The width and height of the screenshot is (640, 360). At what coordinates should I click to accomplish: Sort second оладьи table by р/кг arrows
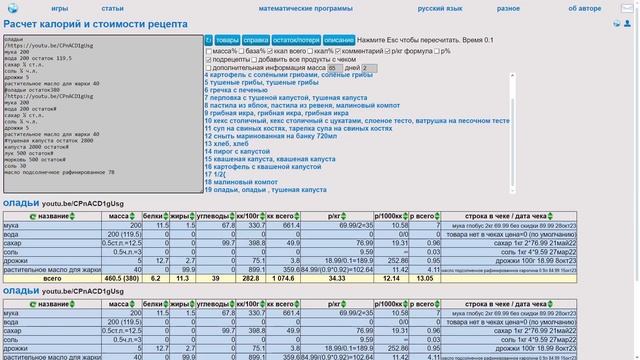tap(343, 304)
